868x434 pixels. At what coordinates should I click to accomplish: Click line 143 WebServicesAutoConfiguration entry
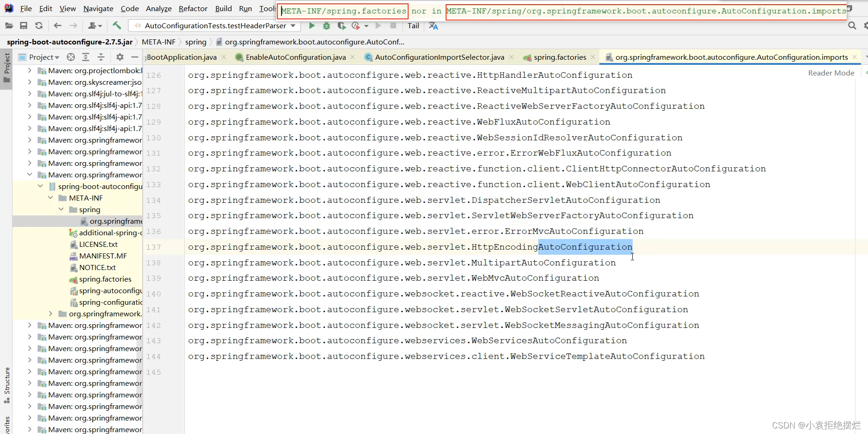pyautogui.click(x=407, y=340)
